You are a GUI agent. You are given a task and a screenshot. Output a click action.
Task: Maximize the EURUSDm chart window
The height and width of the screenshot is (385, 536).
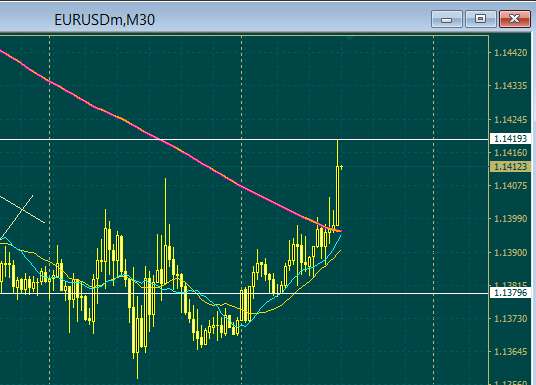click(x=480, y=19)
